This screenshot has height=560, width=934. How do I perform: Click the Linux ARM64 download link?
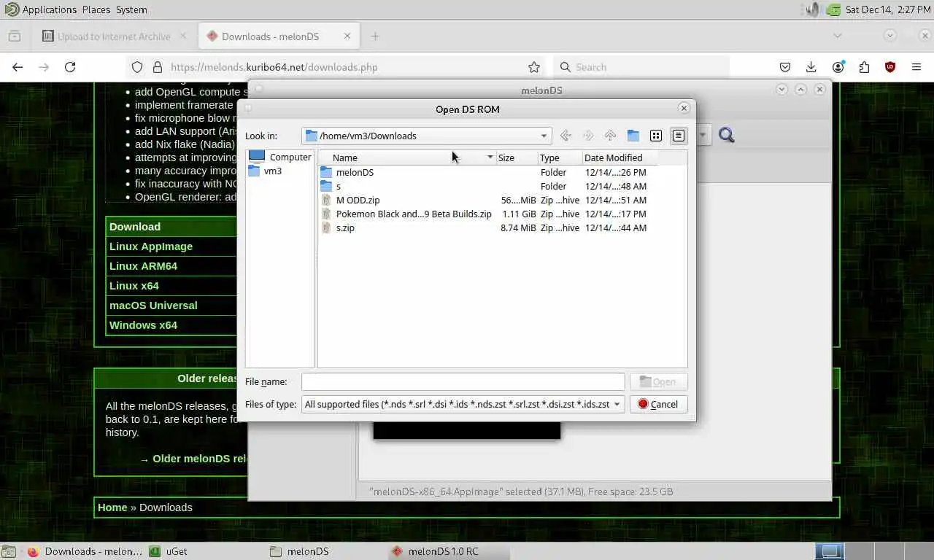click(143, 266)
